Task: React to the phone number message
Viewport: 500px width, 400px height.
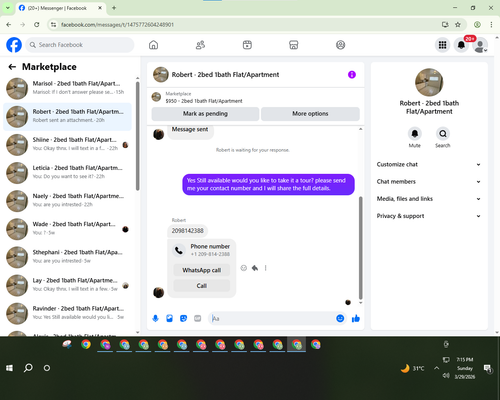Action: pyautogui.click(x=244, y=268)
